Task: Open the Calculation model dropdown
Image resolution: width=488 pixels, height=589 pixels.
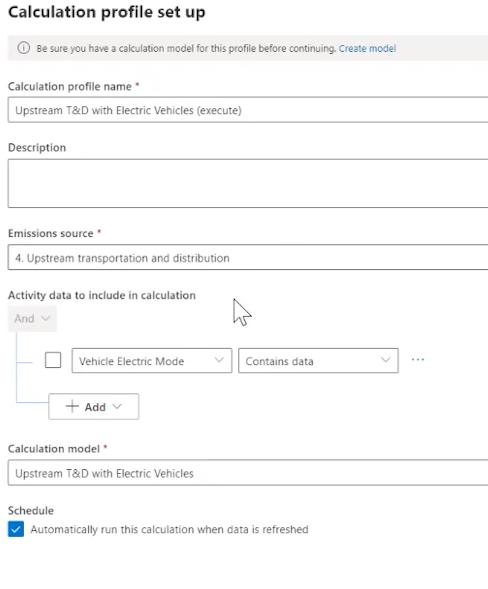Action: [248, 472]
